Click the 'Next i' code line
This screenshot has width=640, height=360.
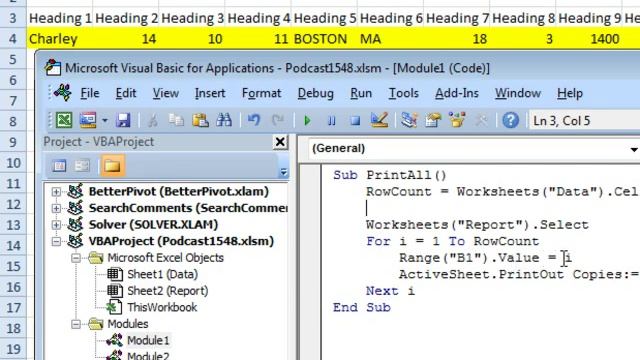[x=390, y=291]
